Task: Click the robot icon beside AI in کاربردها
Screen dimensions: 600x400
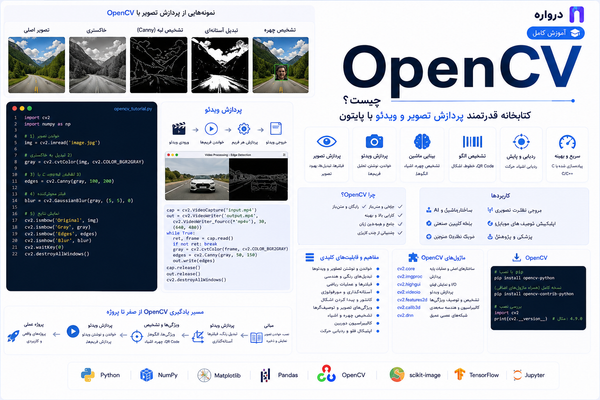Action: (x=429, y=210)
